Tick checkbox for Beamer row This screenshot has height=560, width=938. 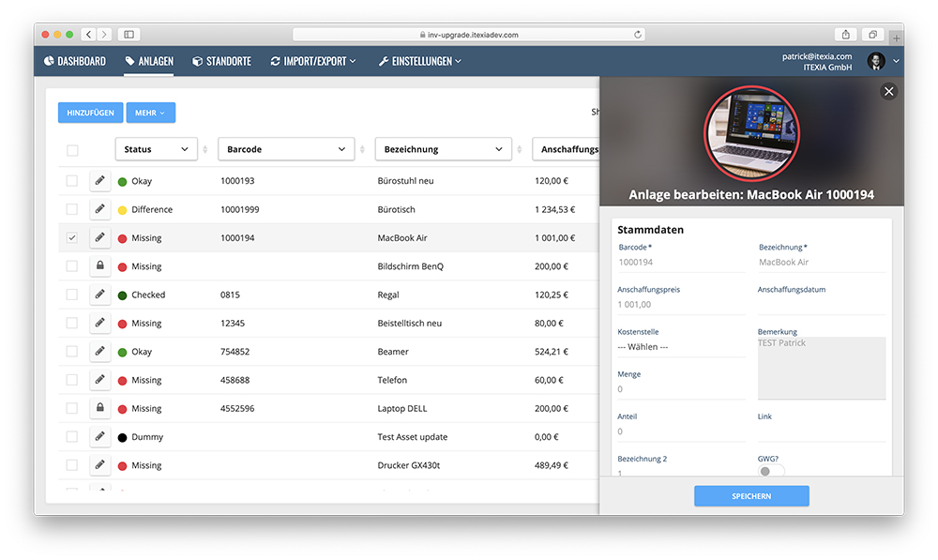click(x=72, y=351)
